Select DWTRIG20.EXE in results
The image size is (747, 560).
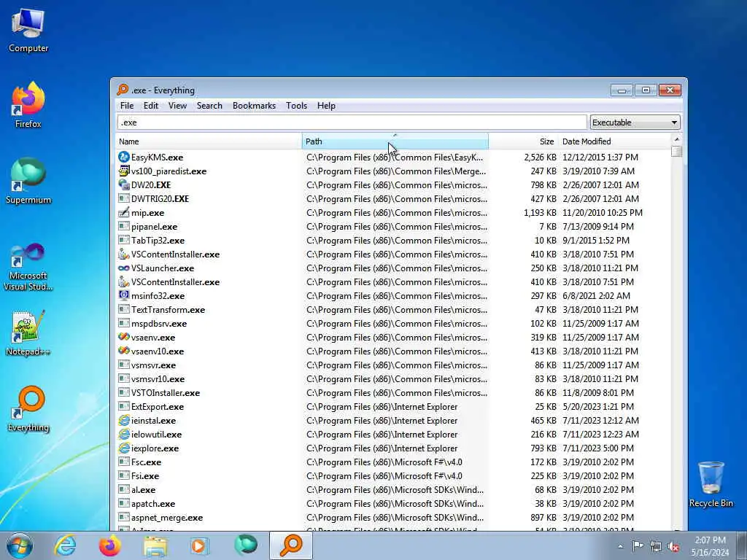click(x=160, y=198)
